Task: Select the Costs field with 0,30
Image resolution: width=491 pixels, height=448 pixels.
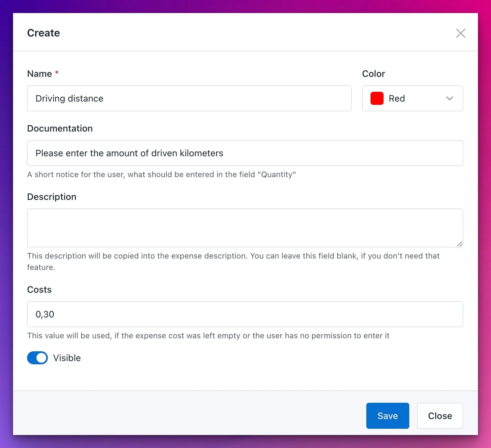Action: [245, 314]
